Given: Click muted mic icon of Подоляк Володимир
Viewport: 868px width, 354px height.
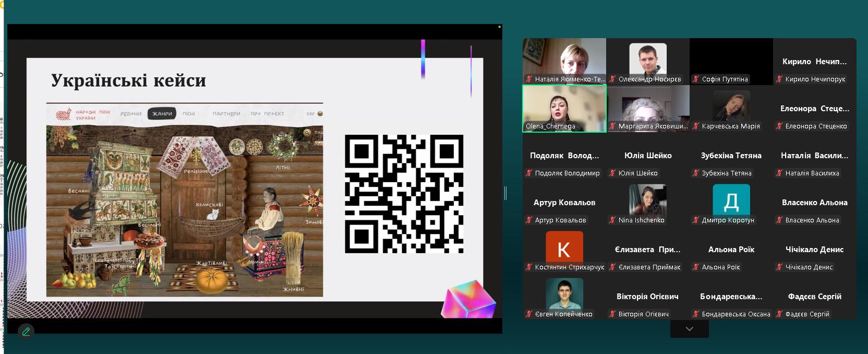Looking at the screenshot, I should coord(529,173).
